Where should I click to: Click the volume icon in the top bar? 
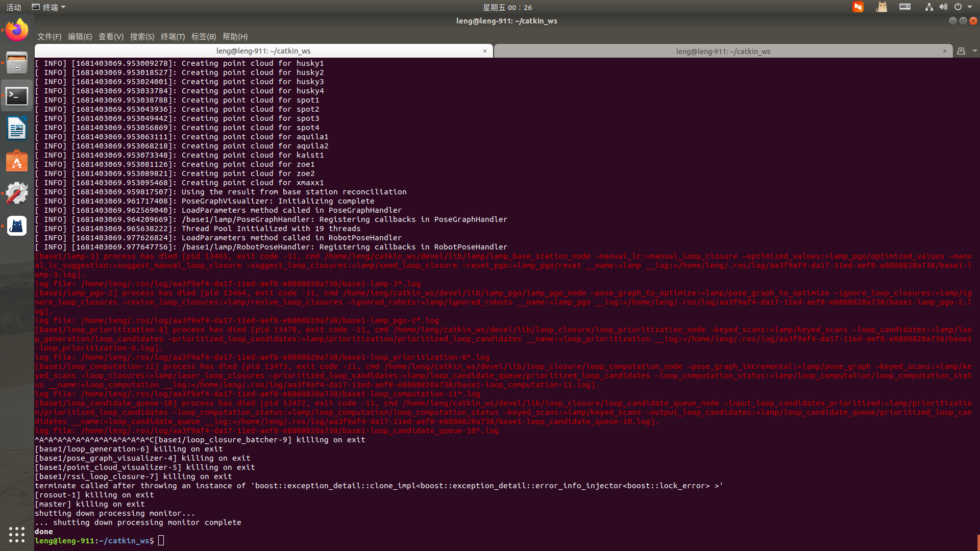(943, 7)
